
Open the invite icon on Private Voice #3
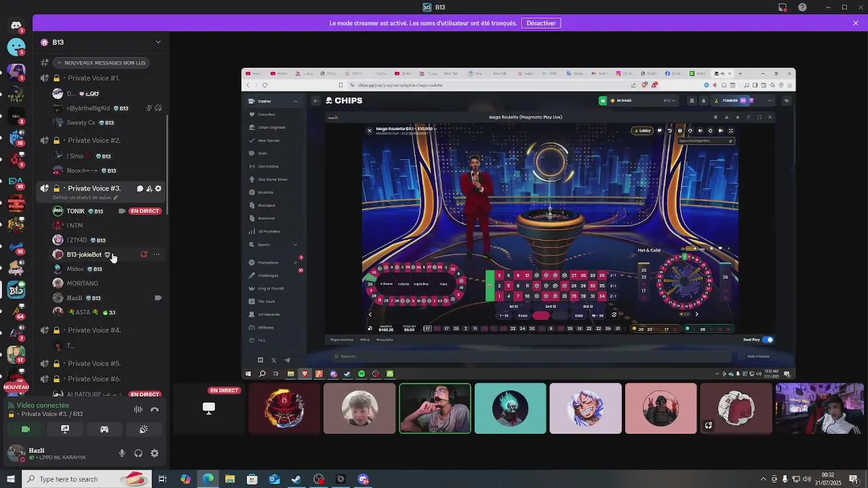[x=149, y=188]
